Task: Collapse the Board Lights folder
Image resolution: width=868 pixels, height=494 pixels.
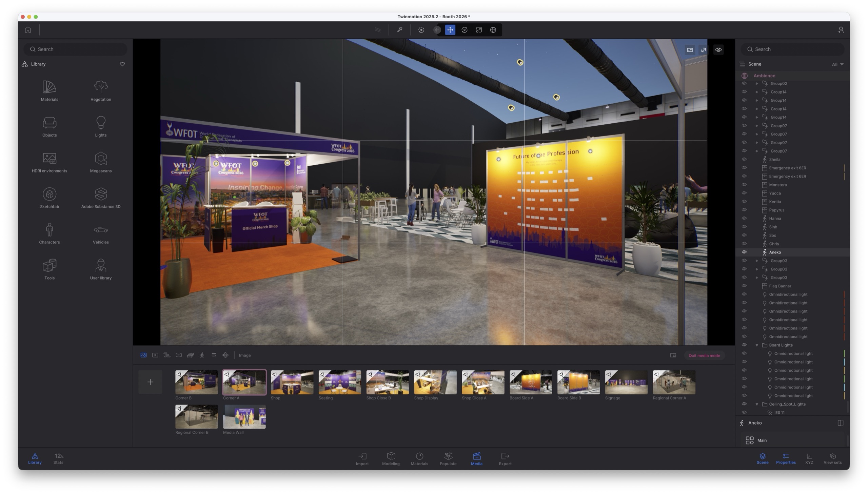Action: [757, 345]
